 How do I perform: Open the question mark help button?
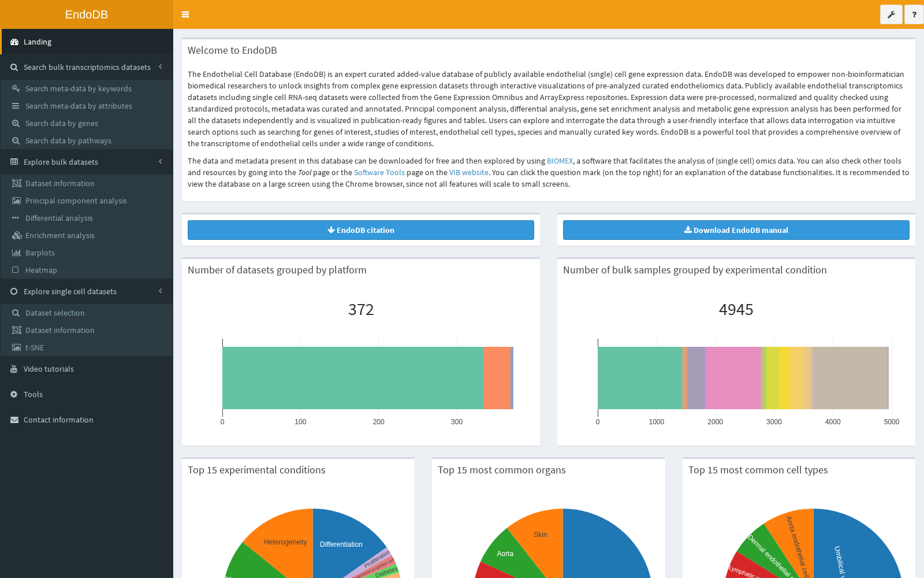click(914, 14)
